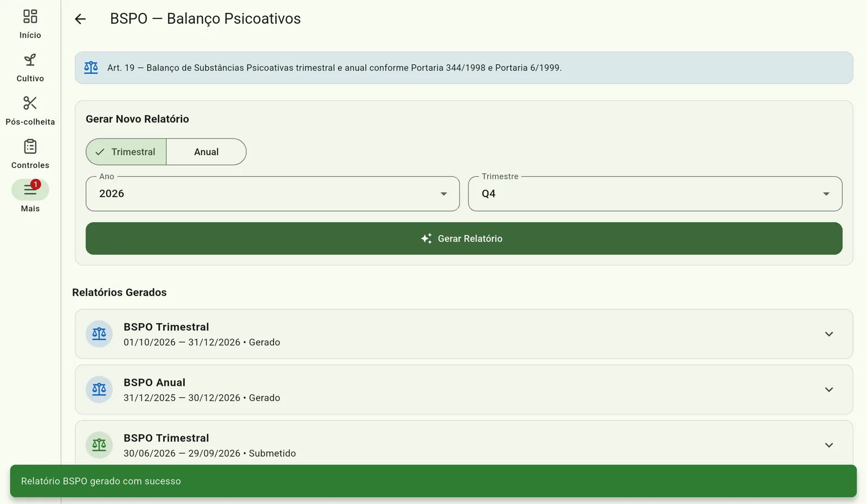
Task: Open the Controles clipboard icon
Action: (x=30, y=146)
